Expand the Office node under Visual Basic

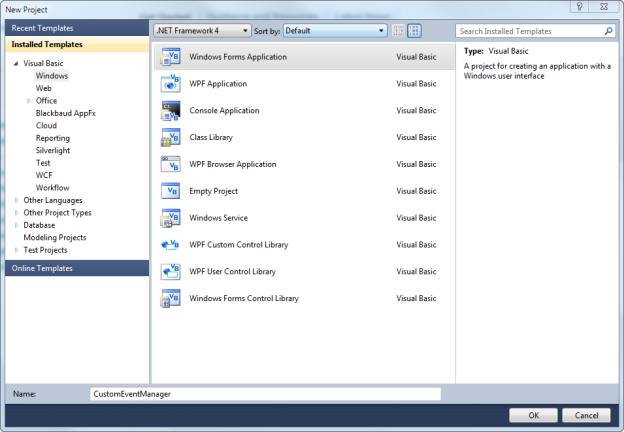click(x=29, y=101)
